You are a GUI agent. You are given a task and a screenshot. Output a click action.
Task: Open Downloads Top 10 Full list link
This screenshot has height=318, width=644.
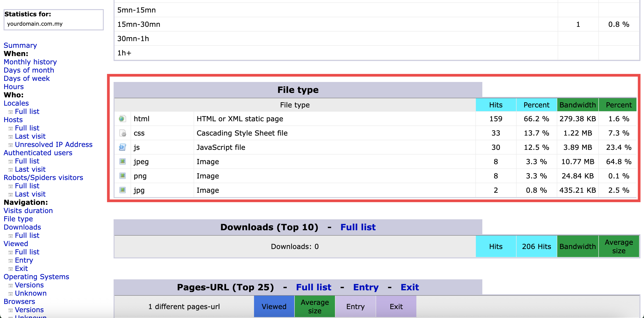click(x=358, y=227)
